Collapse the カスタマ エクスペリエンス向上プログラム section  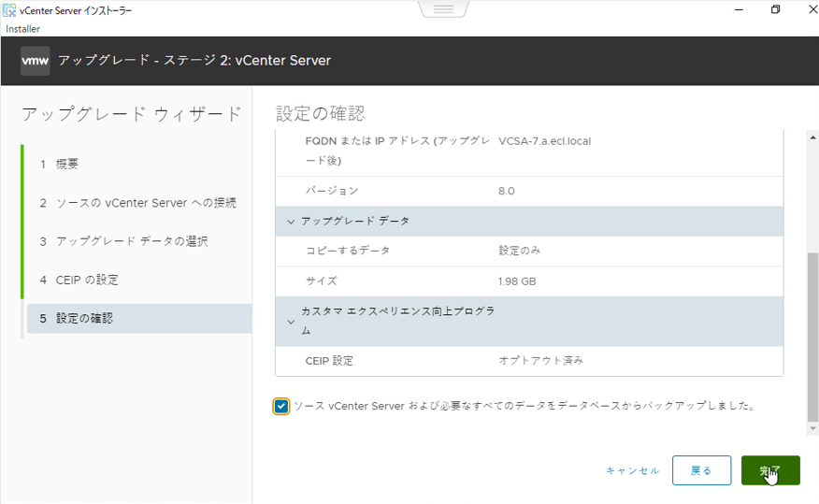tap(290, 321)
